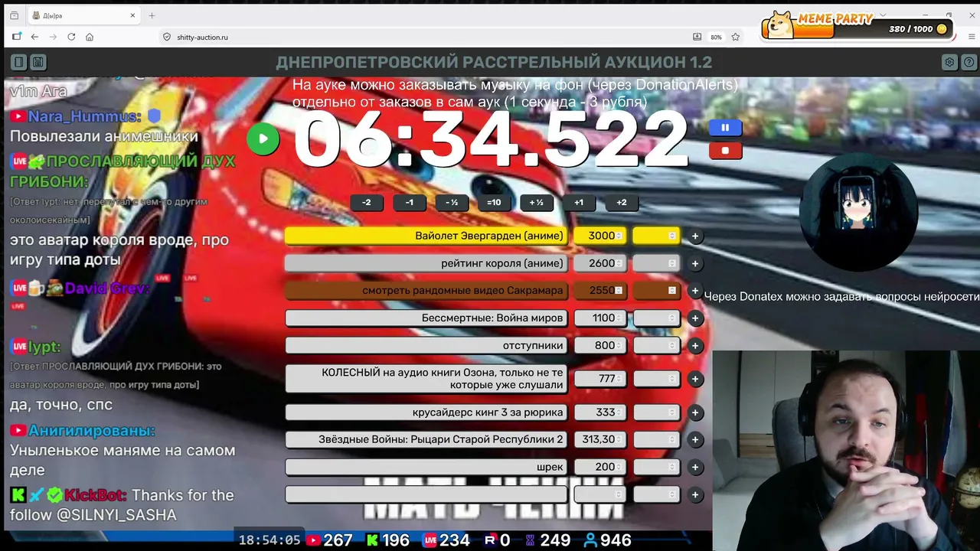Reload the shitty-auction.ru page
Screen dimensions: 980x551
pyautogui.click(x=71, y=37)
